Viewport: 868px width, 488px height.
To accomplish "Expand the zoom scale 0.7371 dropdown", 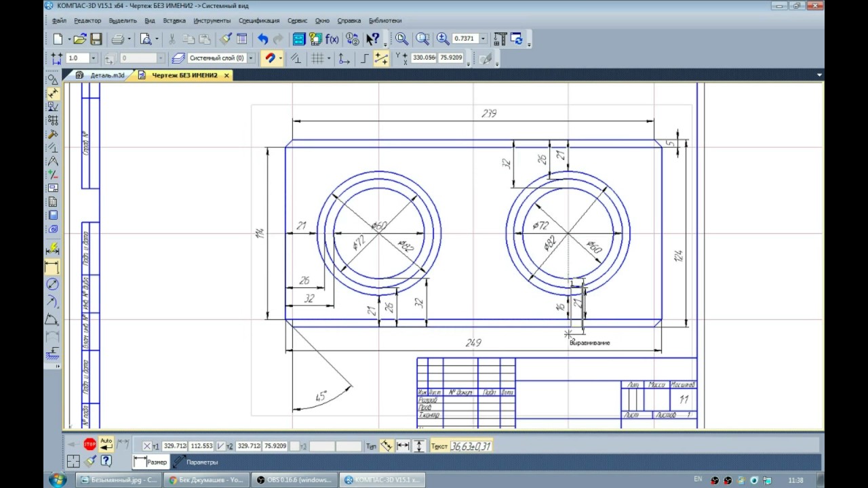I will [483, 39].
